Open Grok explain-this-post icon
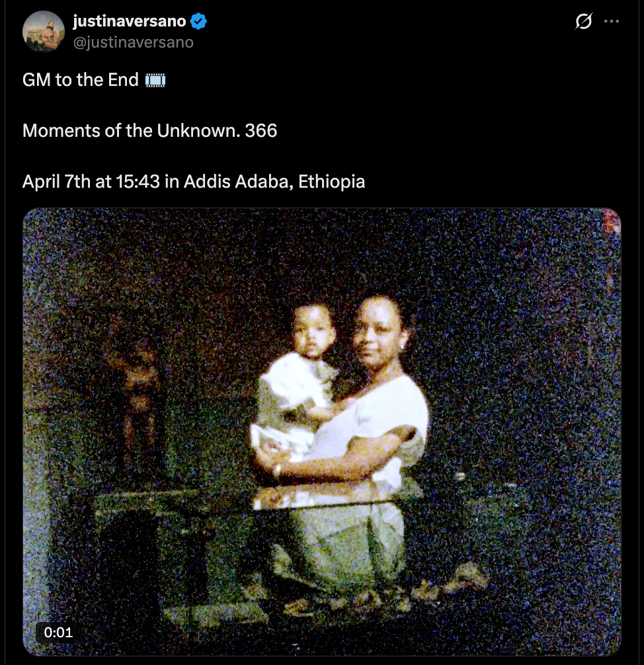644x665 pixels. (x=583, y=22)
